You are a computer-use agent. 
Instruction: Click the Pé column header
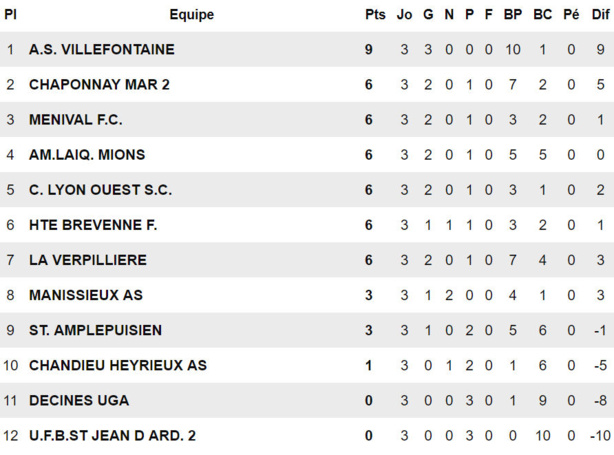point(571,15)
